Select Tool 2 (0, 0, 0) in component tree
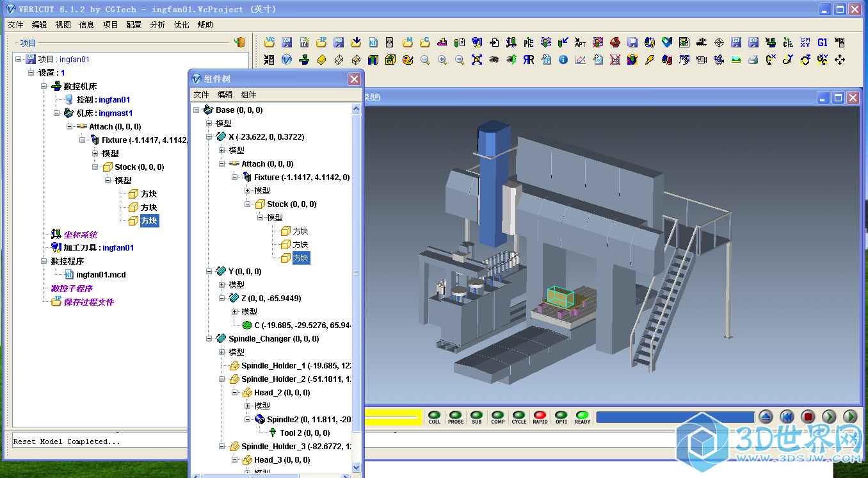The width and height of the screenshot is (868, 478). 305,433
